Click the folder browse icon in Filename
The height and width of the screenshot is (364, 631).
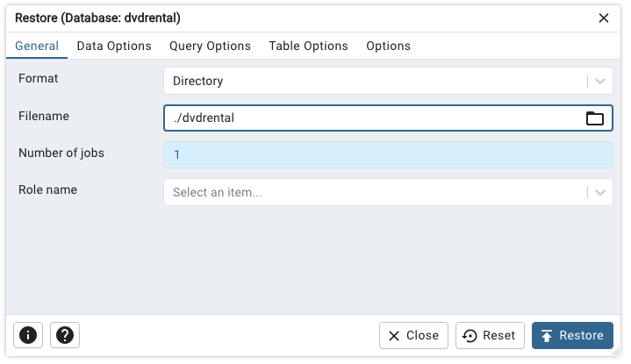point(595,118)
